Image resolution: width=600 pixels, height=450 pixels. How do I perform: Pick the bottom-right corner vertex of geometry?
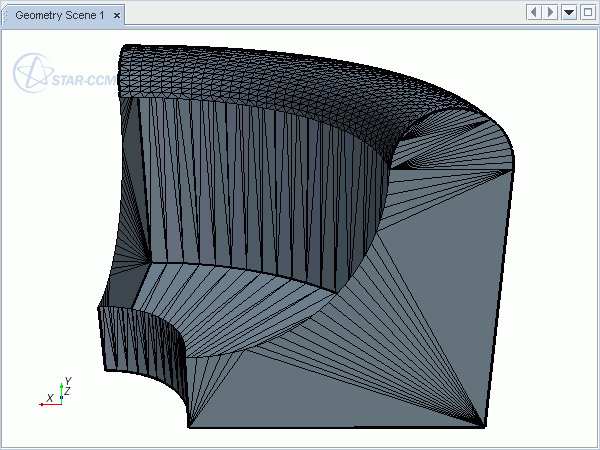485,427
